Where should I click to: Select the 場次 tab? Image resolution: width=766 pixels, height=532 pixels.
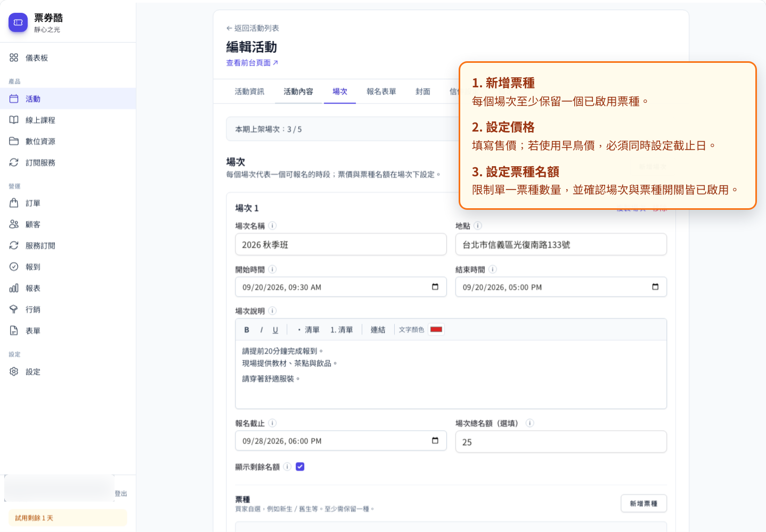340,92
